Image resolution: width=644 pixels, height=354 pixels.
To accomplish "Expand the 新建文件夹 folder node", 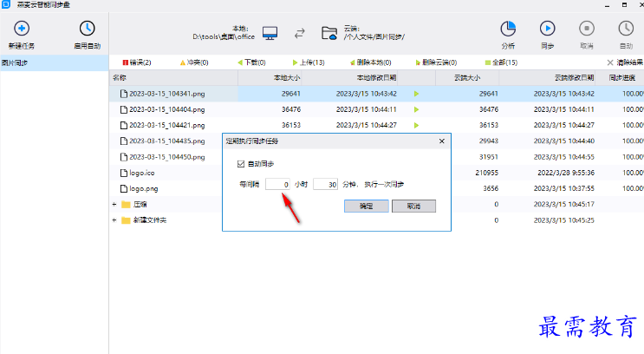I will [114, 220].
